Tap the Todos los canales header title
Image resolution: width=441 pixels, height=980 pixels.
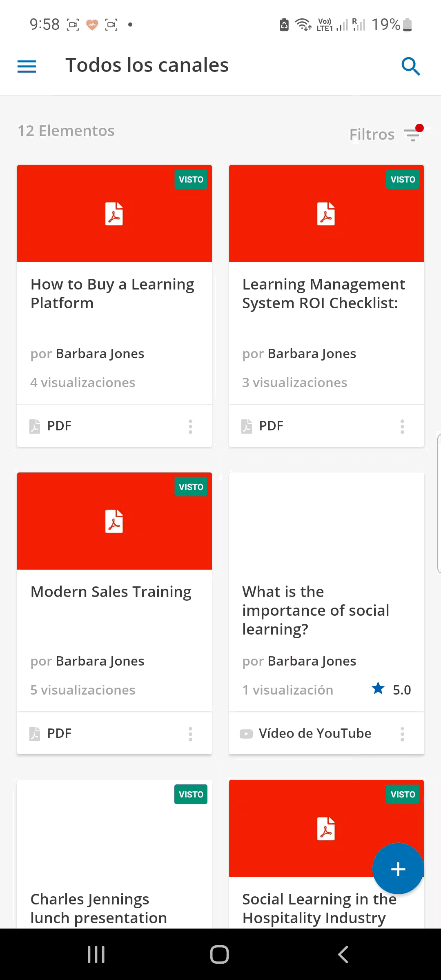point(147,65)
